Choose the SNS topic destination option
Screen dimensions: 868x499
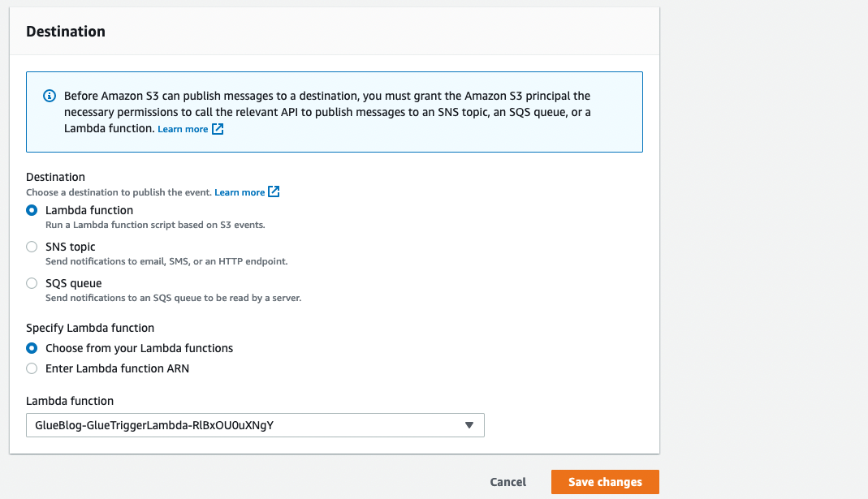click(32, 247)
